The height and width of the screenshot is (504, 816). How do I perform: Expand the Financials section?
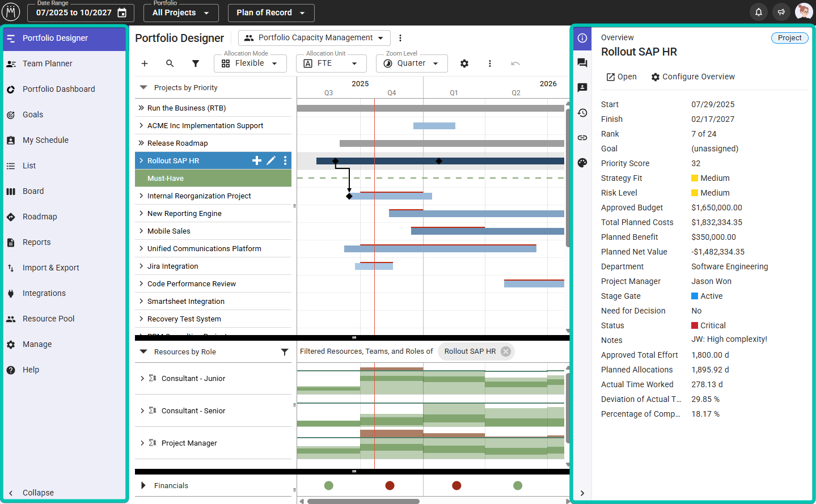click(x=143, y=485)
